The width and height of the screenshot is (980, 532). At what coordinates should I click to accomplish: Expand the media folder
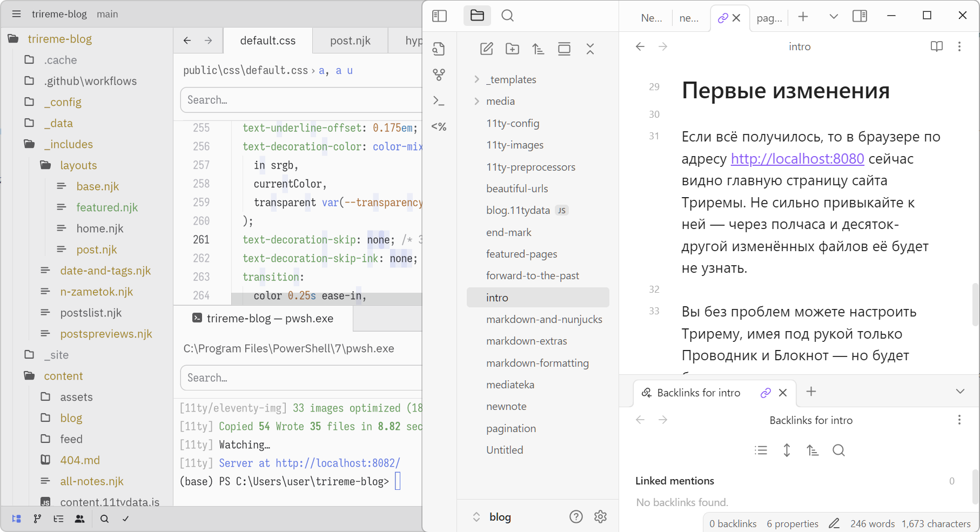tap(500, 101)
